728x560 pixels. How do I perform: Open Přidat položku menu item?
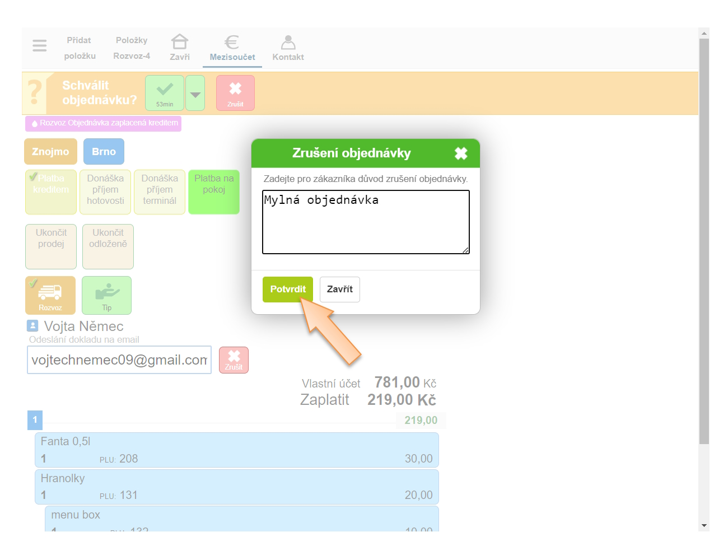(80, 48)
